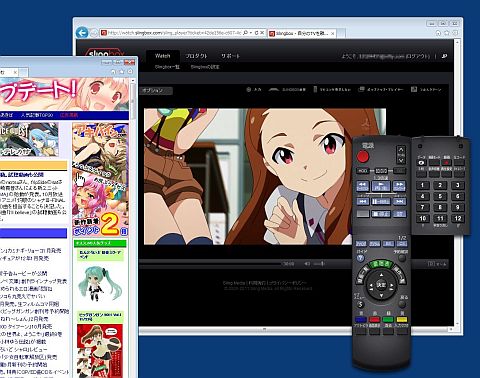Image resolution: width=480 pixels, height=378 pixels.
Task: Open プロダクト products menu
Action: (x=196, y=56)
